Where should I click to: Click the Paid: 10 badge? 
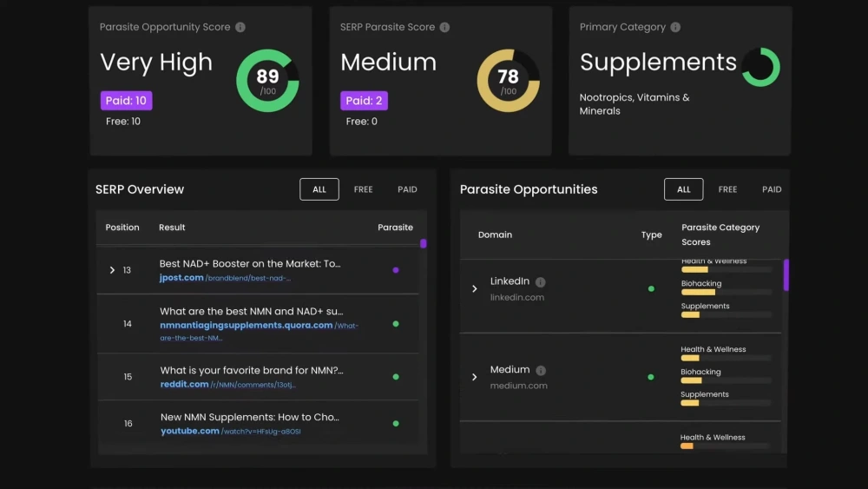pyautogui.click(x=126, y=101)
